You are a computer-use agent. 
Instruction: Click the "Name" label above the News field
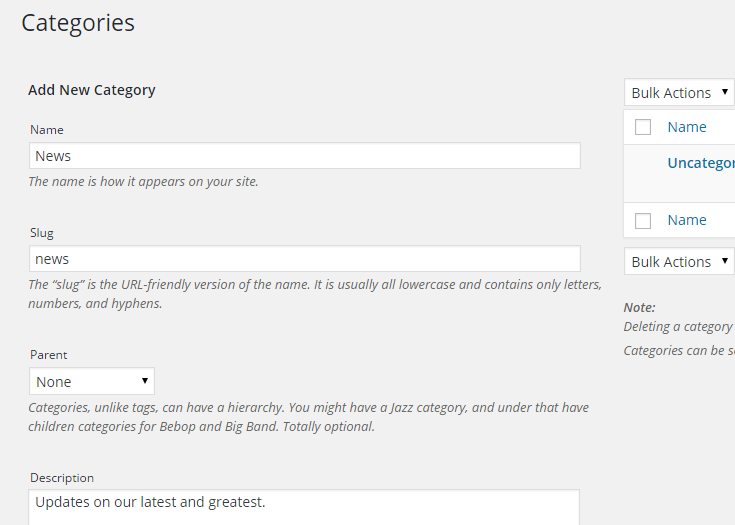click(47, 130)
